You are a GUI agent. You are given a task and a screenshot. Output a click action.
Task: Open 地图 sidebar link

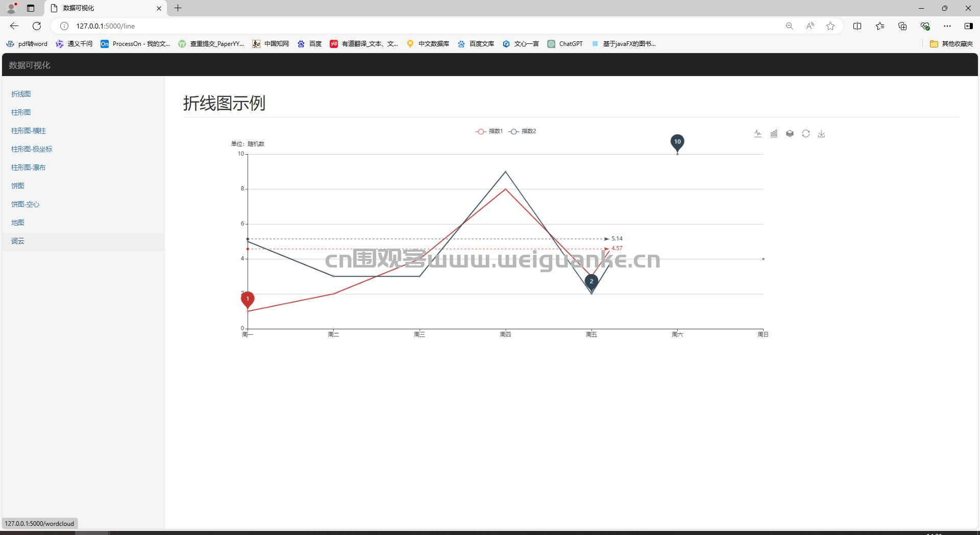coord(18,223)
